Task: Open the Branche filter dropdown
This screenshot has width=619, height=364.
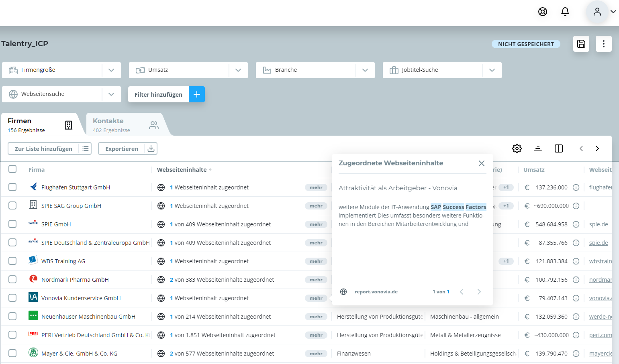Action: coord(365,70)
